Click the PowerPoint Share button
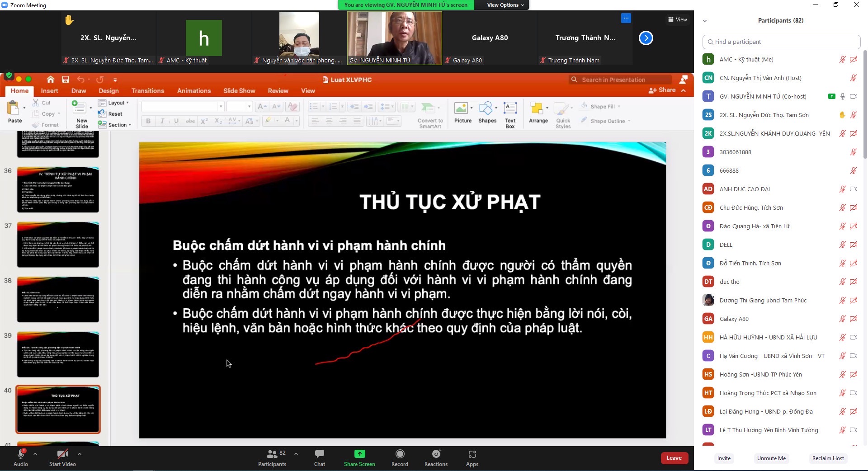Image resolution: width=868 pixels, height=471 pixels. 662,90
